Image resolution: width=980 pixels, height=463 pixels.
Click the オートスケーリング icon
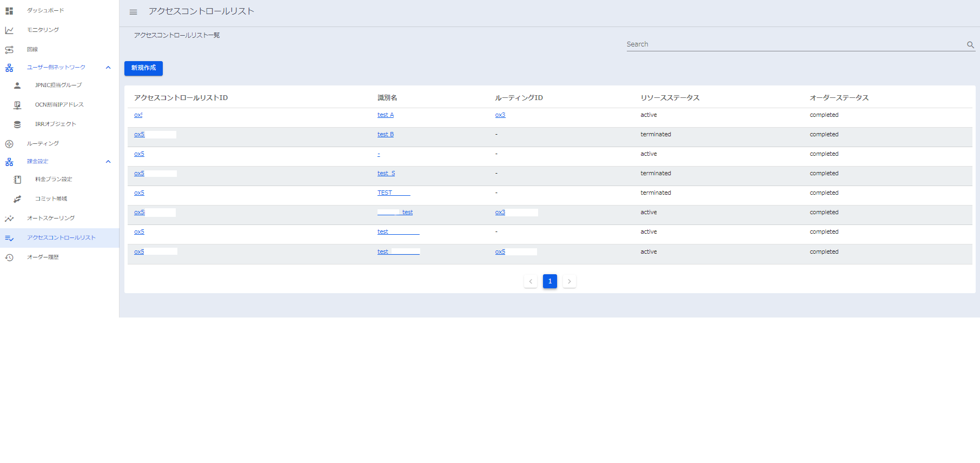(9, 219)
